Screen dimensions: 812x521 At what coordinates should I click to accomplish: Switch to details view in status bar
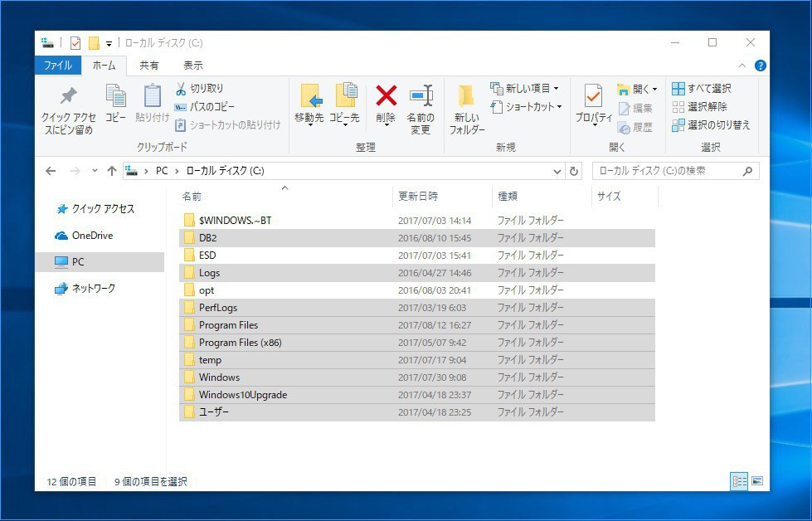738,481
